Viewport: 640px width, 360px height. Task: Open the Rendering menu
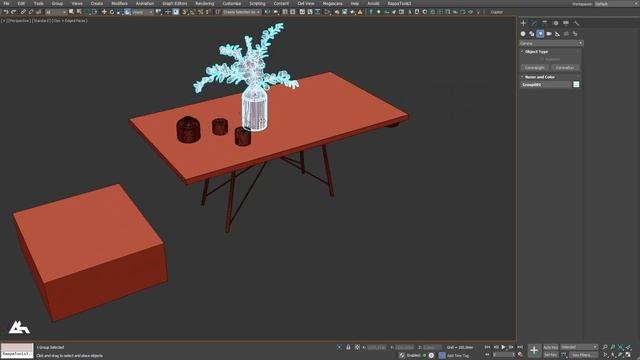pos(204,3)
